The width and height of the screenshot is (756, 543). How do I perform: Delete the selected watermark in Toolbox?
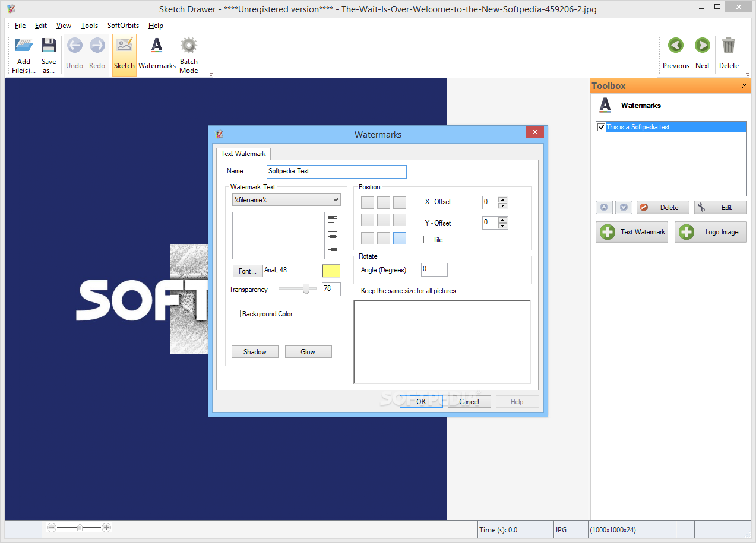point(663,208)
